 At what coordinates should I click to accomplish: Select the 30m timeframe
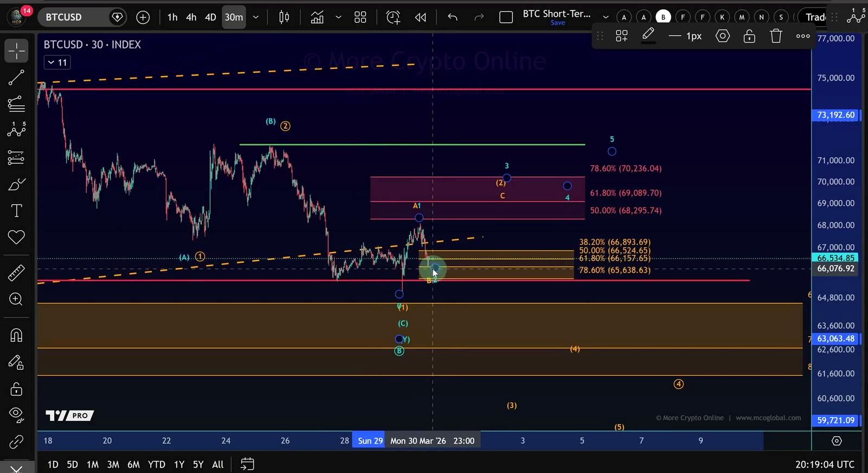point(234,17)
